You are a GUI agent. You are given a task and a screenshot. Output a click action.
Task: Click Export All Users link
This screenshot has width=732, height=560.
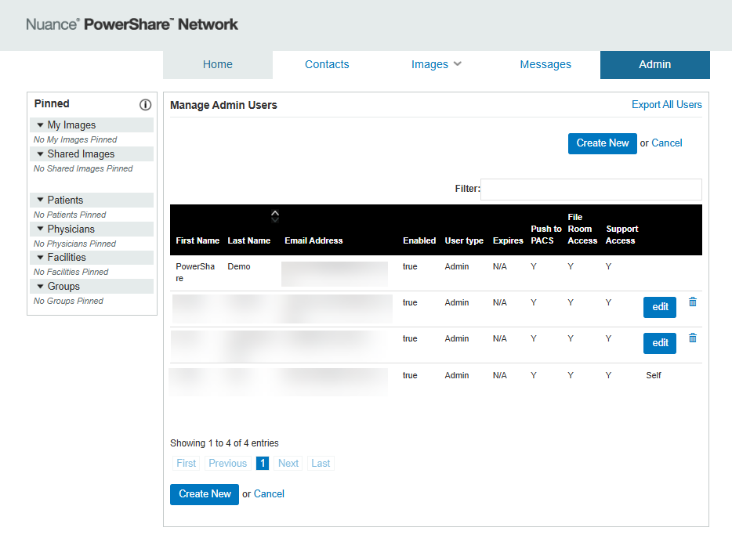[x=667, y=104]
